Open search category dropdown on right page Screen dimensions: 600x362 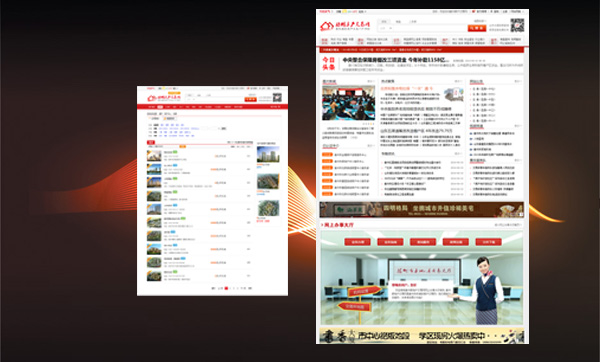[x=386, y=28]
